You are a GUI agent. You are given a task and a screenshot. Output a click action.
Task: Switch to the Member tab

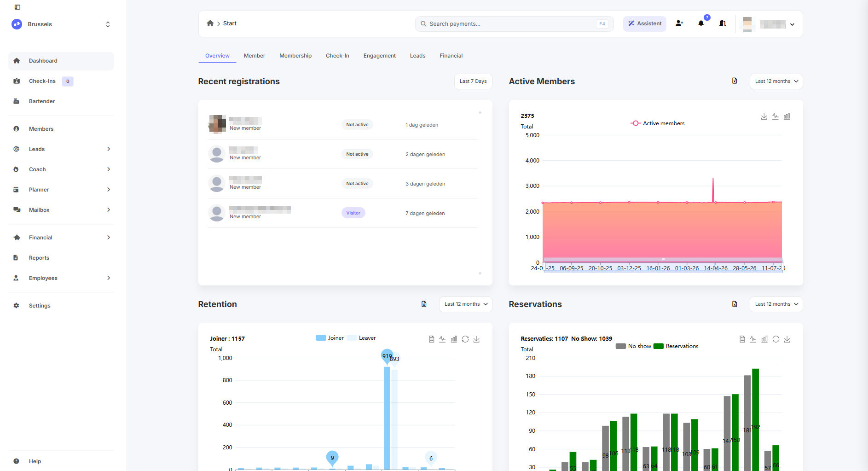pos(255,56)
